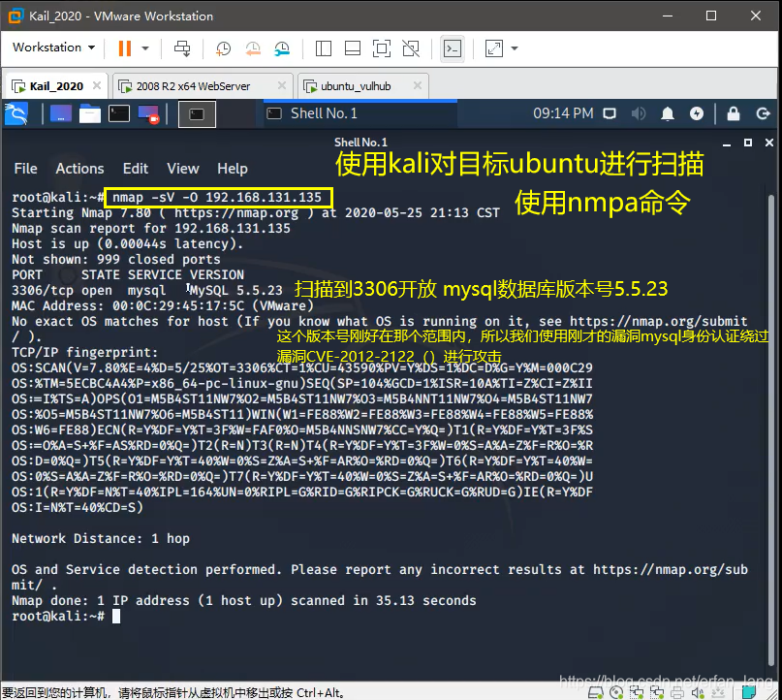Enter full screen mode

click(x=382, y=48)
